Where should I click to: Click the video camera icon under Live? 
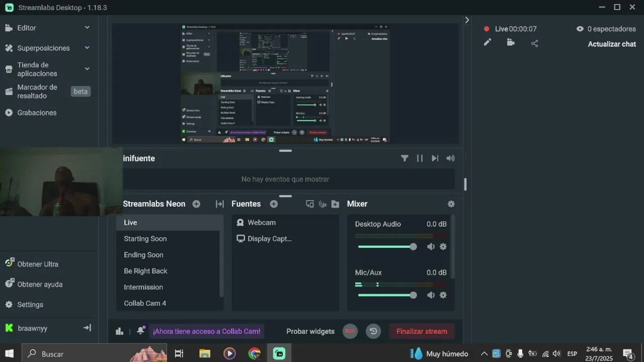[x=511, y=43]
